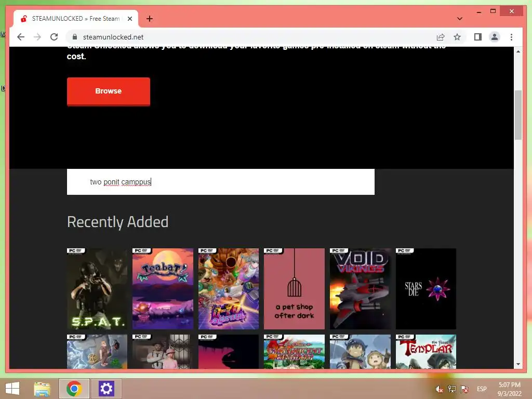This screenshot has height=399, width=532.
Task: Switch the ESP input language indicator
Action: (482, 389)
